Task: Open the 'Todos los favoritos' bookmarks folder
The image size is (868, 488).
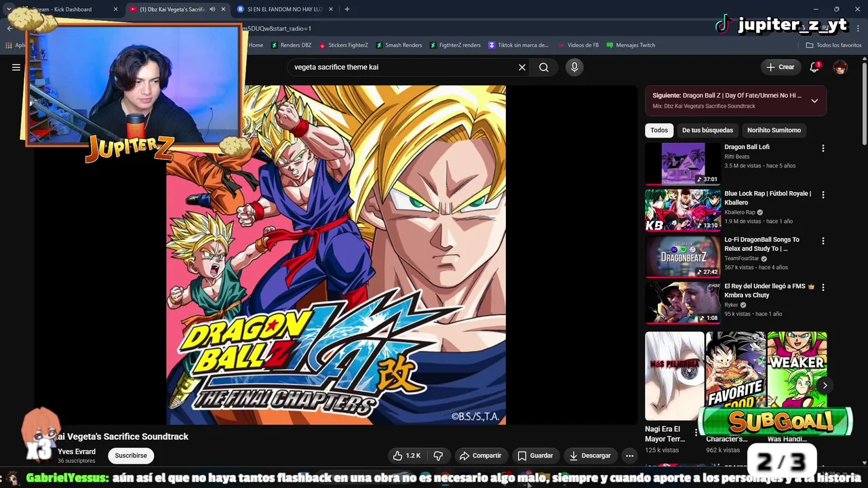Action: coord(833,45)
